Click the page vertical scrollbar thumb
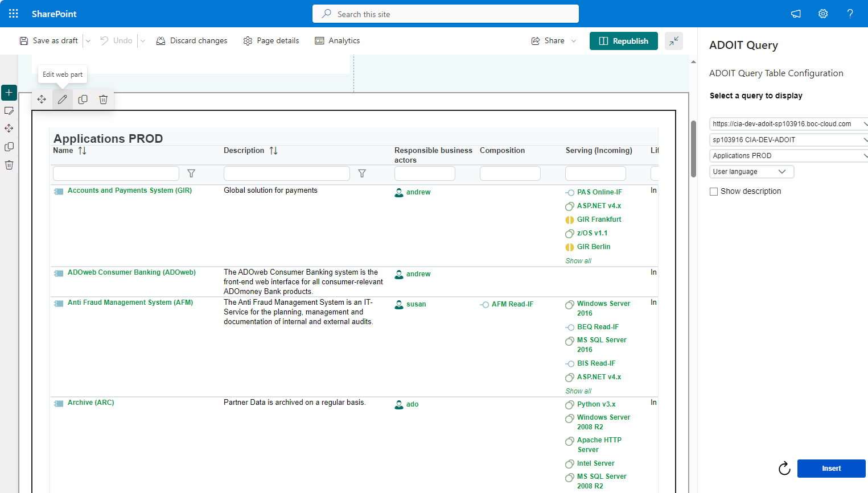 click(x=693, y=149)
